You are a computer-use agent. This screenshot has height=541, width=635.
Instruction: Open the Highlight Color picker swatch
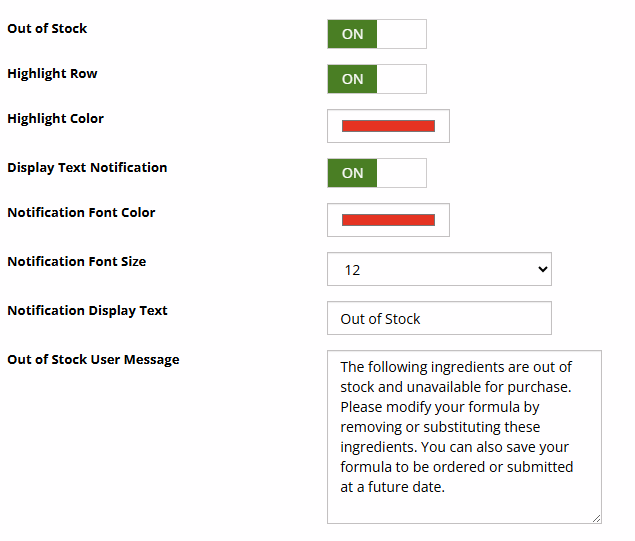tap(388, 126)
